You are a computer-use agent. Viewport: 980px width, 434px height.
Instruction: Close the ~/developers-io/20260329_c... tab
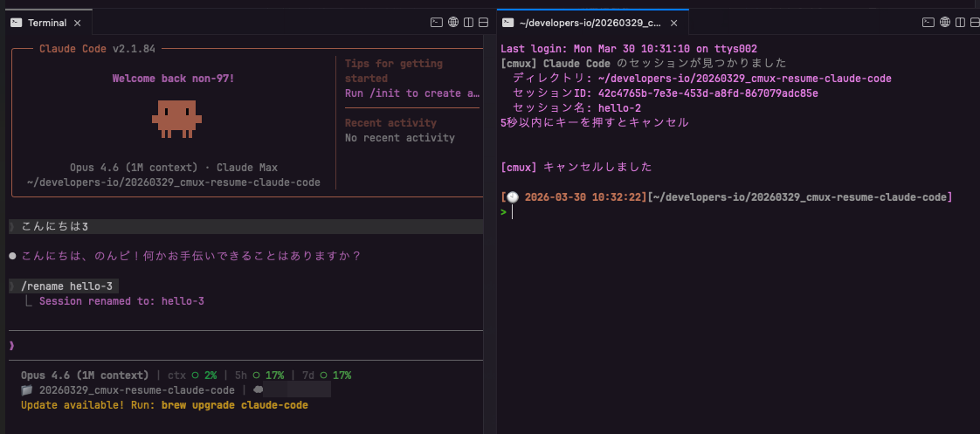pos(673,23)
